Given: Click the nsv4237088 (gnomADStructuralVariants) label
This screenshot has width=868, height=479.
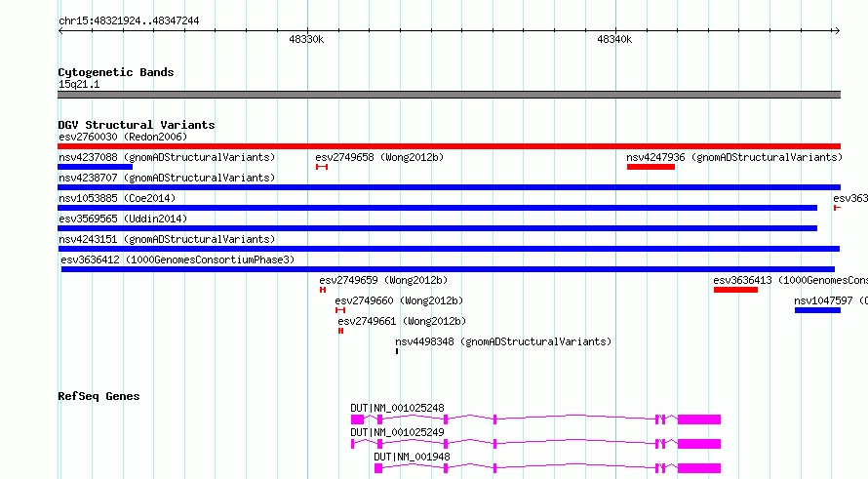Looking at the screenshot, I should 167,157.
